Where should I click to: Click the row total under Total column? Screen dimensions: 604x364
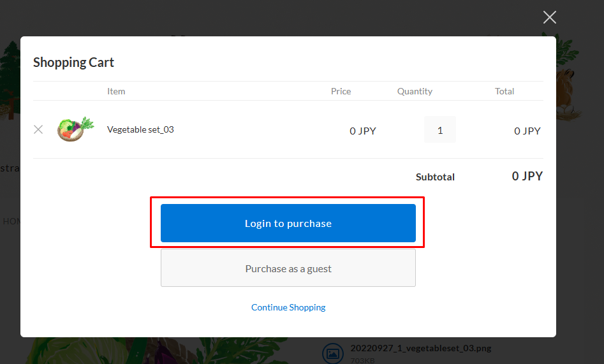click(x=527, y=131)
